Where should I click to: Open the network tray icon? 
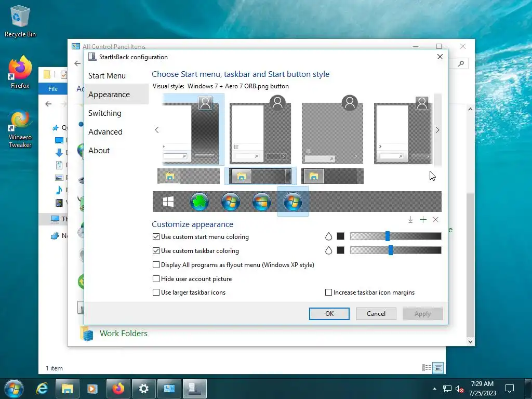447,389
